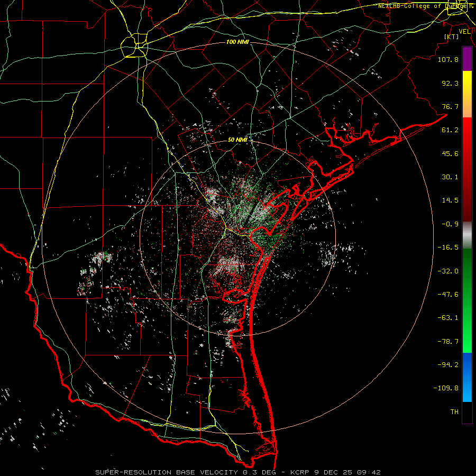Click the -78.7 velocity scale value

click(448, 342)
